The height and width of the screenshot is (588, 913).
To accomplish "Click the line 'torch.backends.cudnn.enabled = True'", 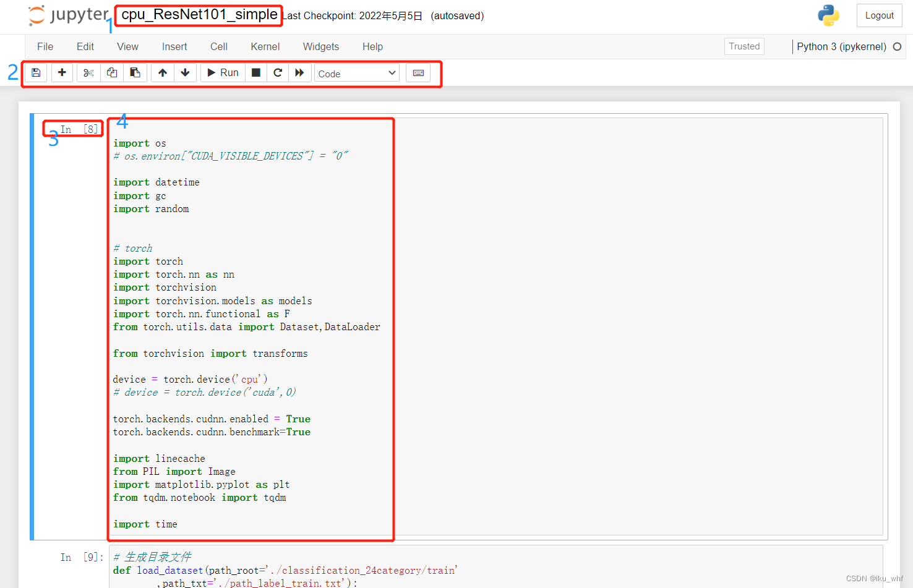I will coord(212,419).
